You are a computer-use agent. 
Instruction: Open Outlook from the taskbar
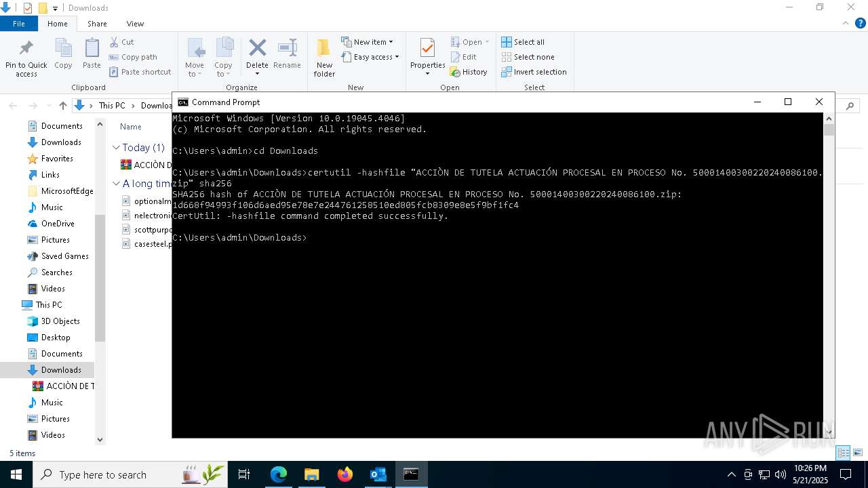click(x=378, y=474)
